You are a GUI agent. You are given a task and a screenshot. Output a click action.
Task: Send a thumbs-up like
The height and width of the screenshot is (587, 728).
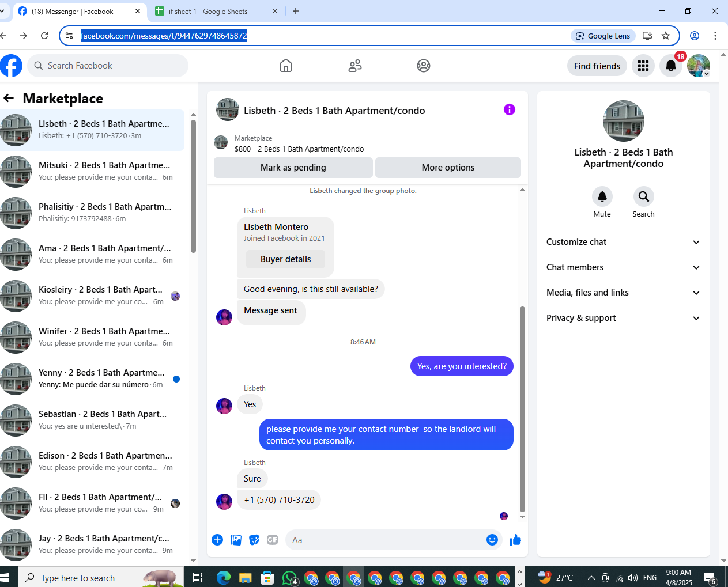click(x=515, y=540)
